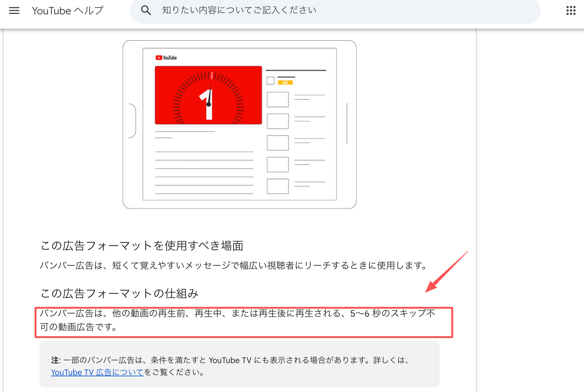Open the Google apps grid
The image size is (584, 392).
pyautogui.click(x=571, y=10)
